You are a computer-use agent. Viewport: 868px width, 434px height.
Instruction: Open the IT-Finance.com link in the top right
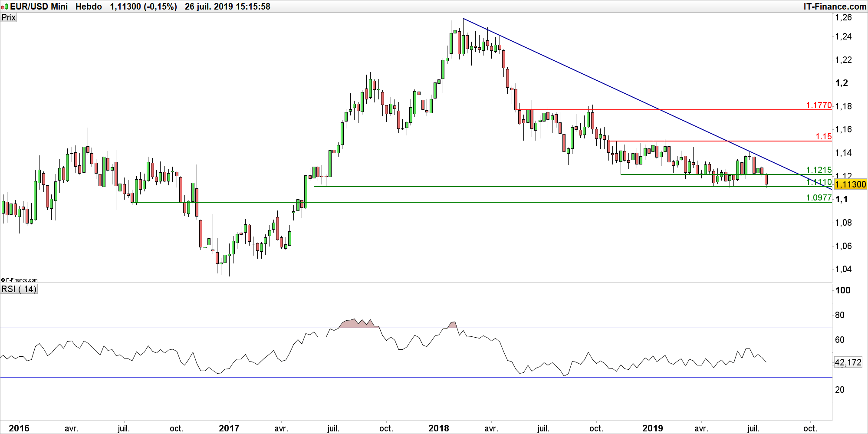pos(835,7)
